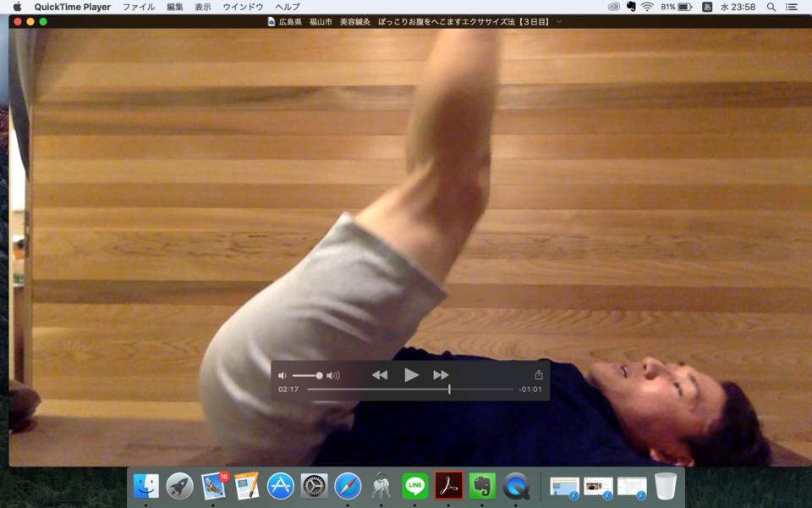Screen dimensions: 812x508
Task: Open Finder from the Dock
Action: [146, 486]
